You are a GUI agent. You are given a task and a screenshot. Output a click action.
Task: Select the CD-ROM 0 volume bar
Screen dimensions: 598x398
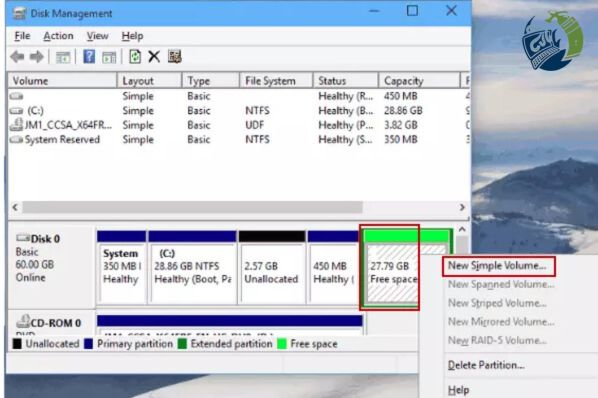(x=230, y=321)
